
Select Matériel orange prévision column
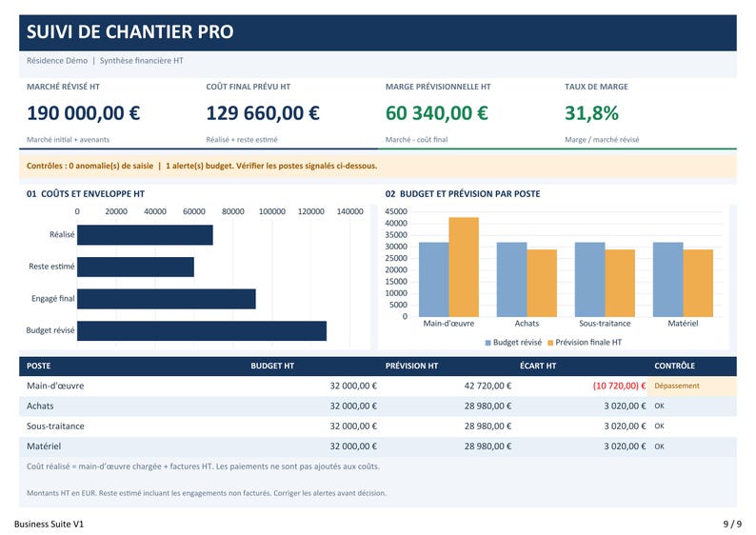coord(698,283)
